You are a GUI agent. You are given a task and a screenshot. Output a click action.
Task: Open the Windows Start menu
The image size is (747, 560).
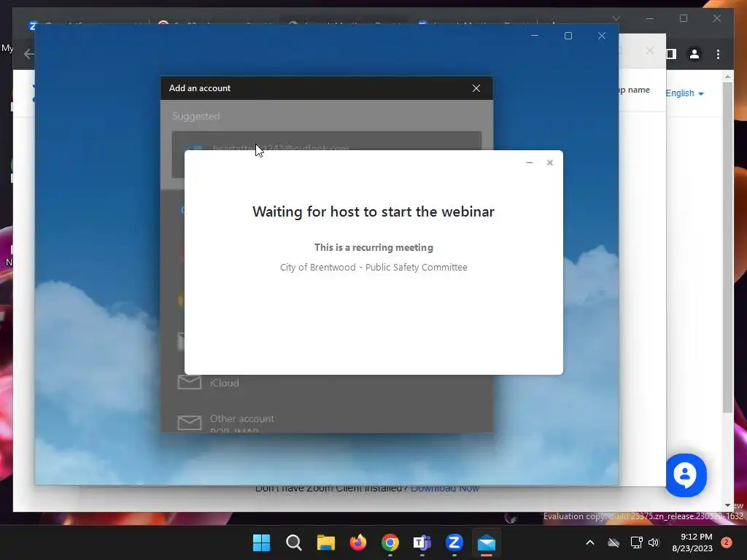pyautogui.click(x=261, y=542)
